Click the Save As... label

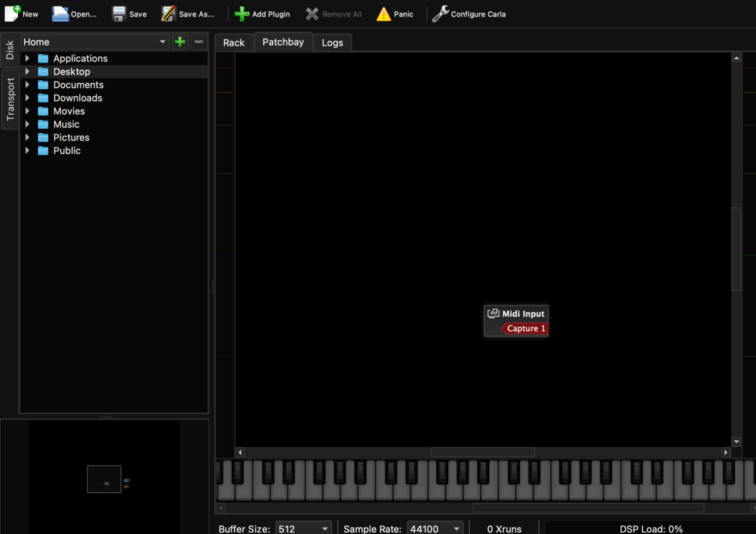[x=197, y=14]
